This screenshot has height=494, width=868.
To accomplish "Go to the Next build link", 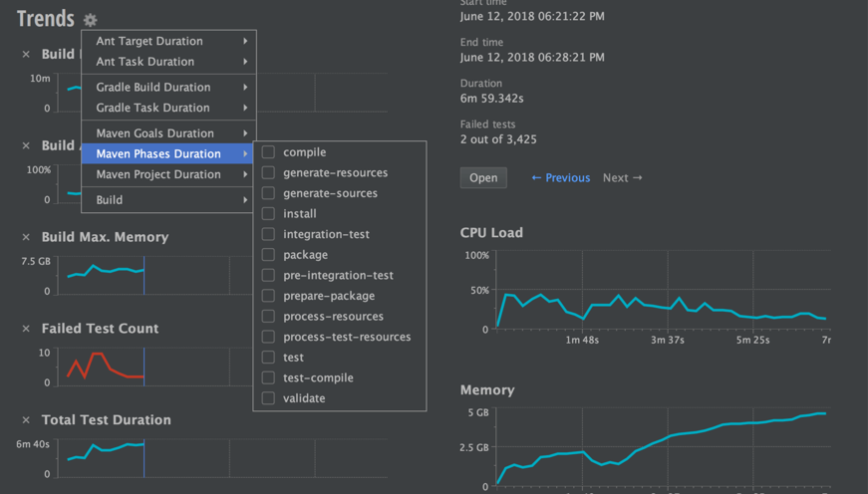I will pos(622,178).
